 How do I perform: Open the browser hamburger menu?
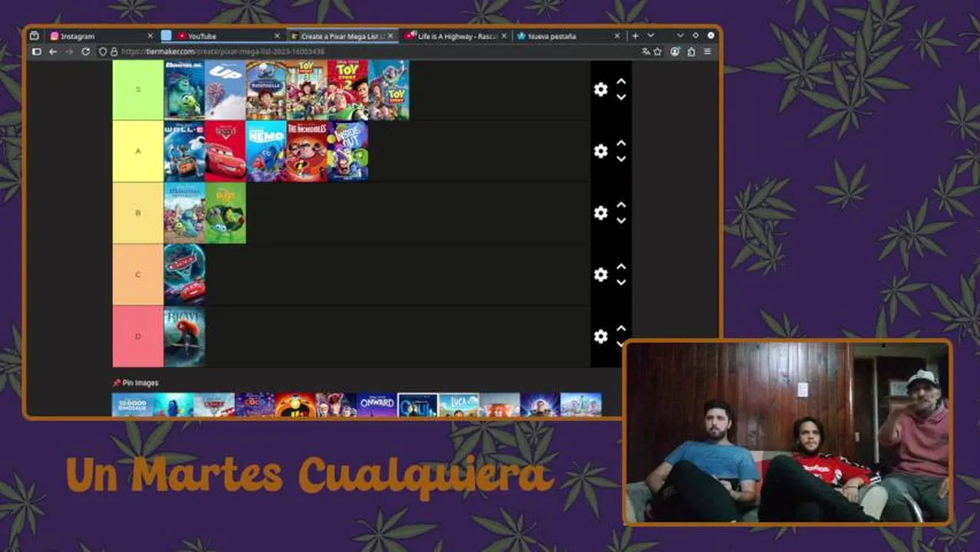[x=707, y=51]
